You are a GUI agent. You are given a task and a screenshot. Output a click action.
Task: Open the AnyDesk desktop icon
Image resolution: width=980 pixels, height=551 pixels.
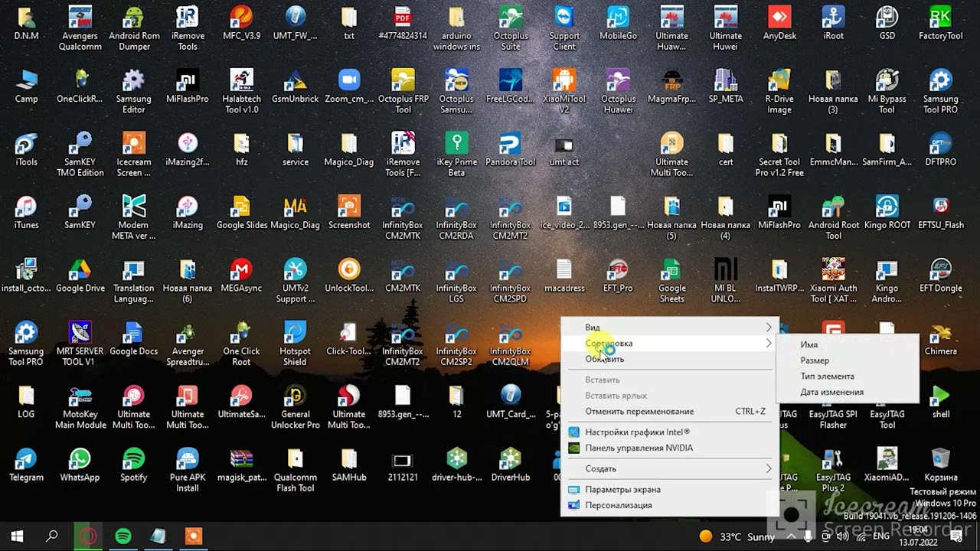click(779, 22)
